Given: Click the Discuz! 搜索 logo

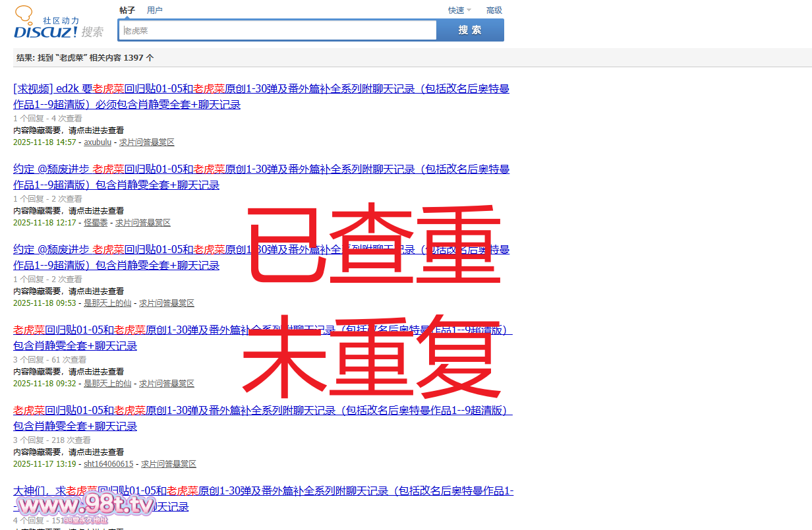Looking at the screenshot, I should (58, 26).
